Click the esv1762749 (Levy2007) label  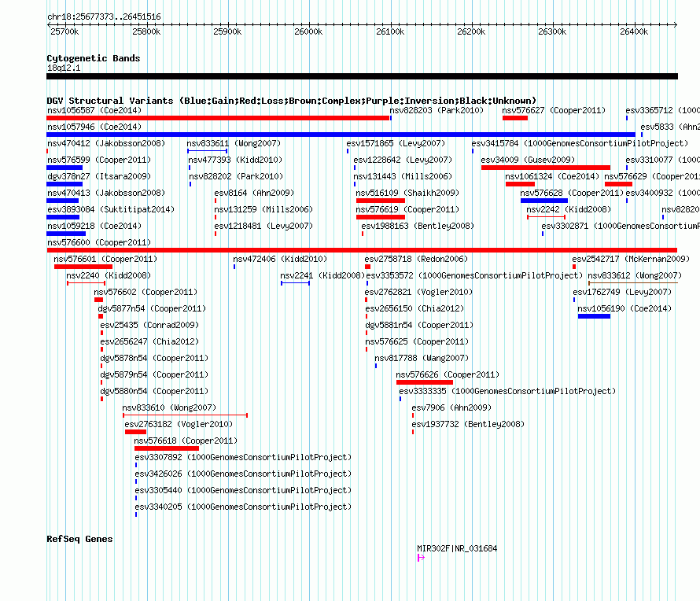pyautogui.click(x=622, y=292)
